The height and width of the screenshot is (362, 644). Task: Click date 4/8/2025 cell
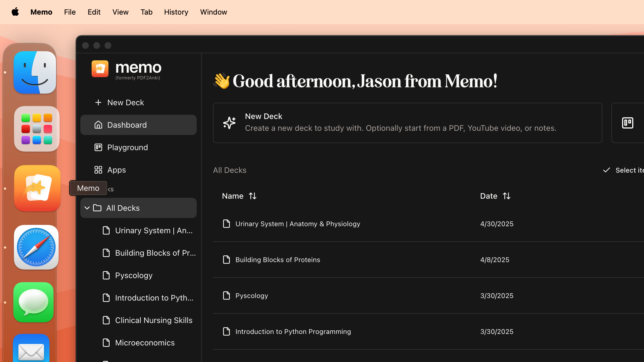[495, 260]
